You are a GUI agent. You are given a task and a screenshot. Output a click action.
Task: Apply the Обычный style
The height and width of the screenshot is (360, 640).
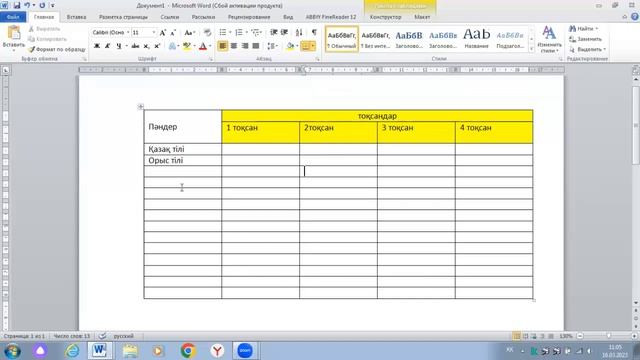pyautogui.click(x=342, y=39)
